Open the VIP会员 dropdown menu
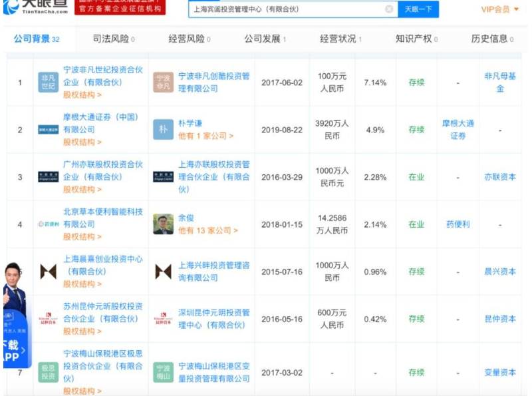This screenshot has height=396, width=532. 500,9
